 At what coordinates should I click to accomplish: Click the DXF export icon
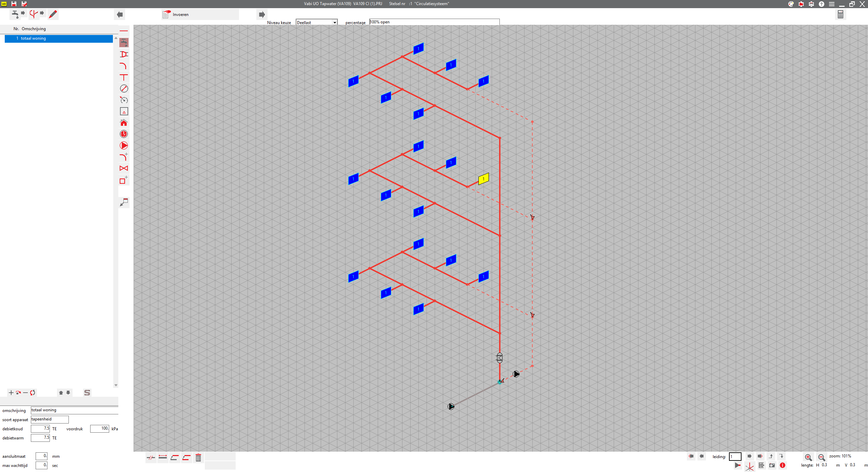pyautogui.click(x=762, y=465)
